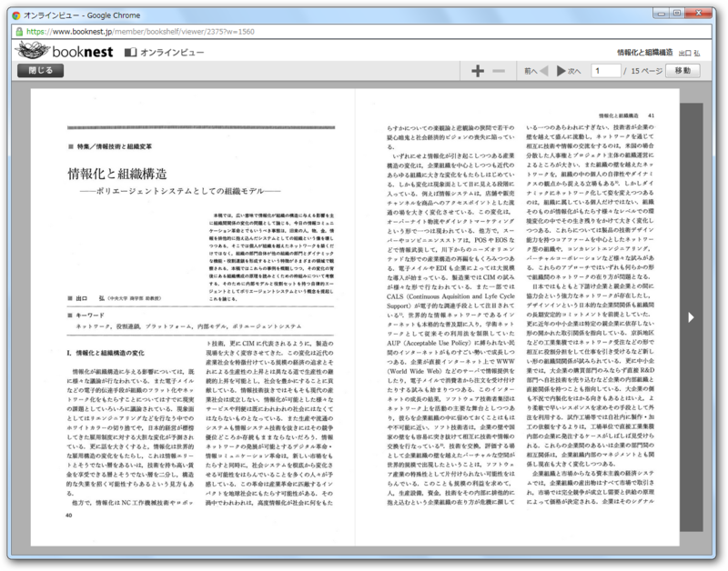Screen dimensions: 728x571
Task: Click the right-side next page arrow panel
Action: tap(692, 317)
